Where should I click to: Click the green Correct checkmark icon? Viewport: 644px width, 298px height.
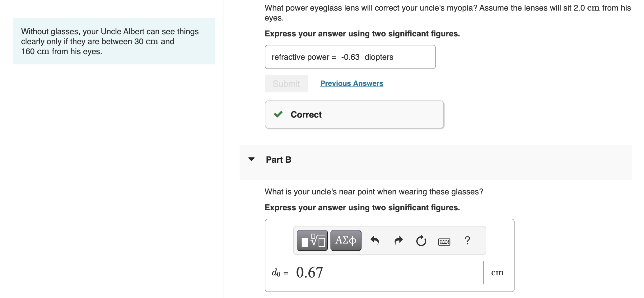pyautogui.click(x=278, y=114)
